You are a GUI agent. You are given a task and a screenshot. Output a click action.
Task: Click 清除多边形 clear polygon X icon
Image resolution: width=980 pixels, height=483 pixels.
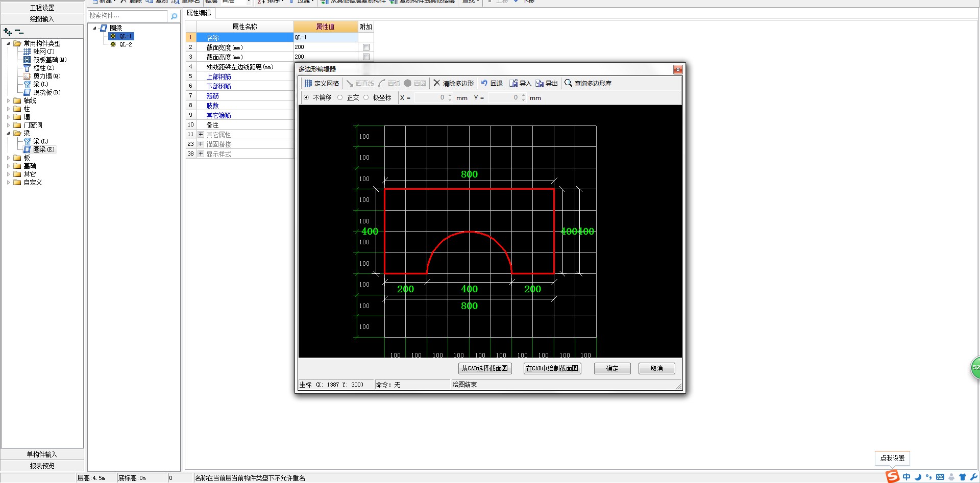point(436,83)
